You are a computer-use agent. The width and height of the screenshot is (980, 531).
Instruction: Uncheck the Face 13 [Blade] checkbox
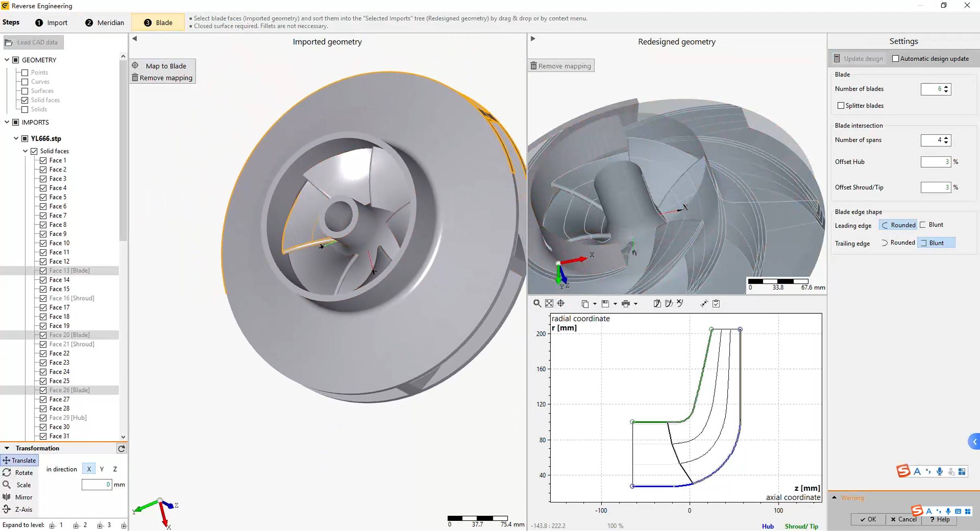[x=43, y=271]
